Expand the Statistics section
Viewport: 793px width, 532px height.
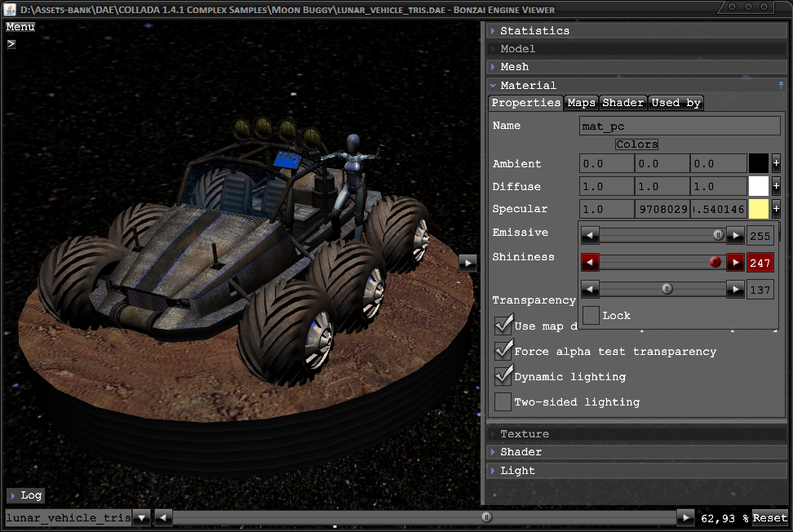(534, 30)
